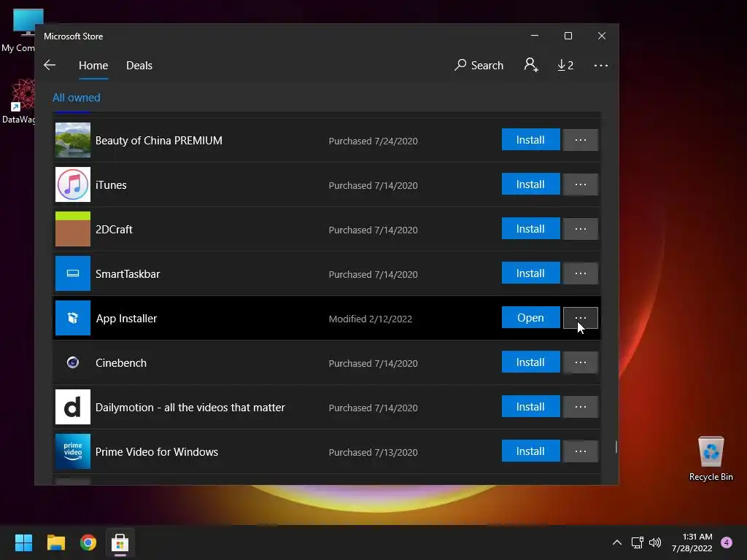Click Microsoft Store taskbar icon
The image size is (747, 560).
click(x=120, y=542)
